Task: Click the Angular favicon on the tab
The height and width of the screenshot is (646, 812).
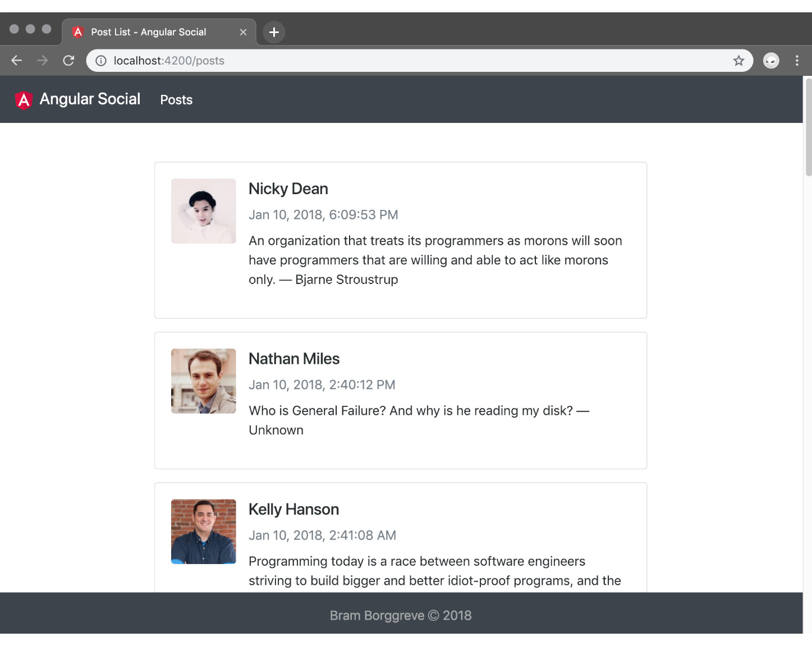Action: pos(78,32)
